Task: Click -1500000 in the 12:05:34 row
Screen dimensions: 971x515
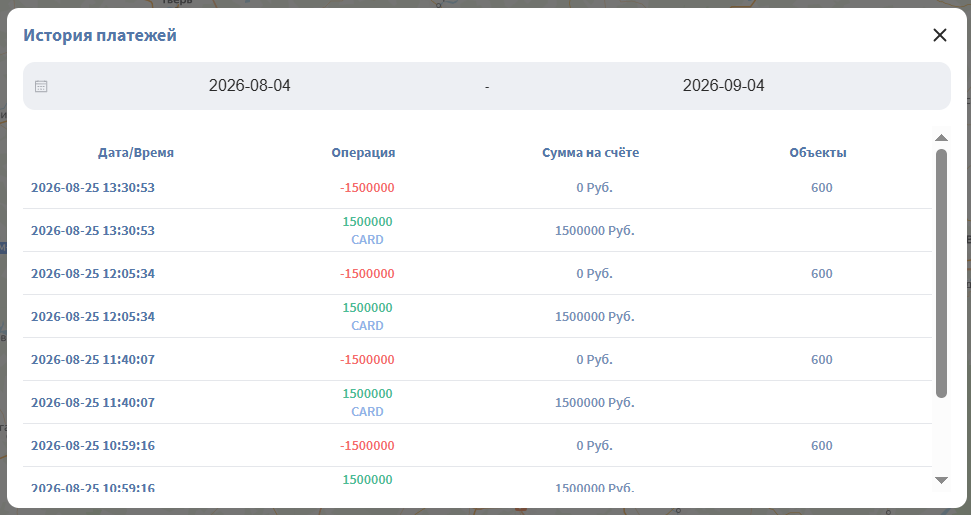Action: (367, 274)
